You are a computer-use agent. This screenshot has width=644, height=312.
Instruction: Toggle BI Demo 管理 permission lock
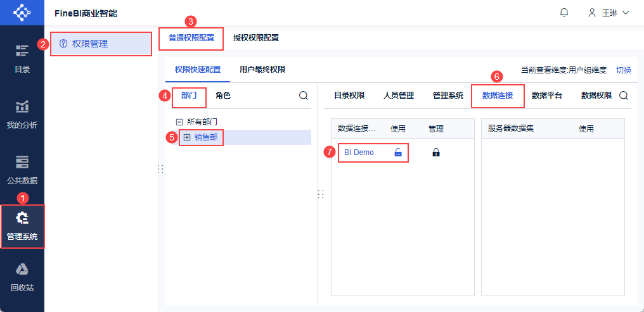tap(436, 153)
